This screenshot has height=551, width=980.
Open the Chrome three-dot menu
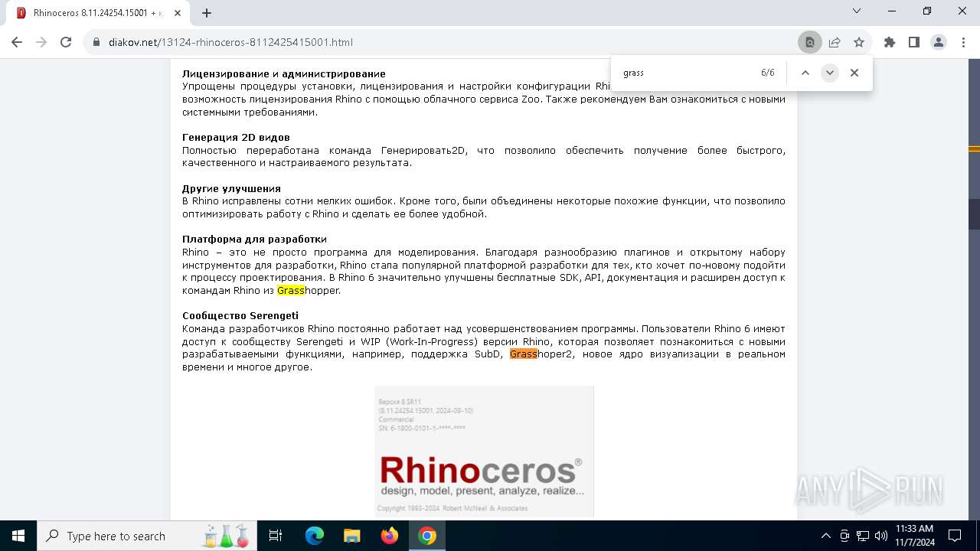pos(963,42)
